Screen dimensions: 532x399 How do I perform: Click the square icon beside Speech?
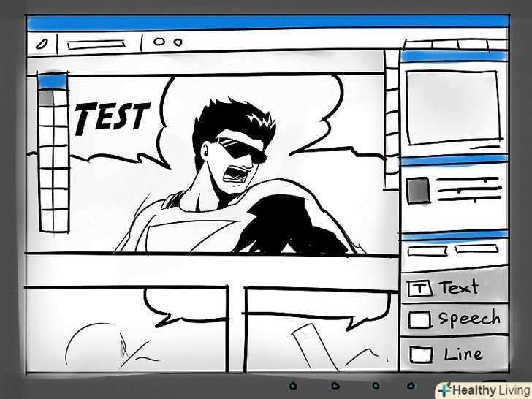click(x=419, y=319)
